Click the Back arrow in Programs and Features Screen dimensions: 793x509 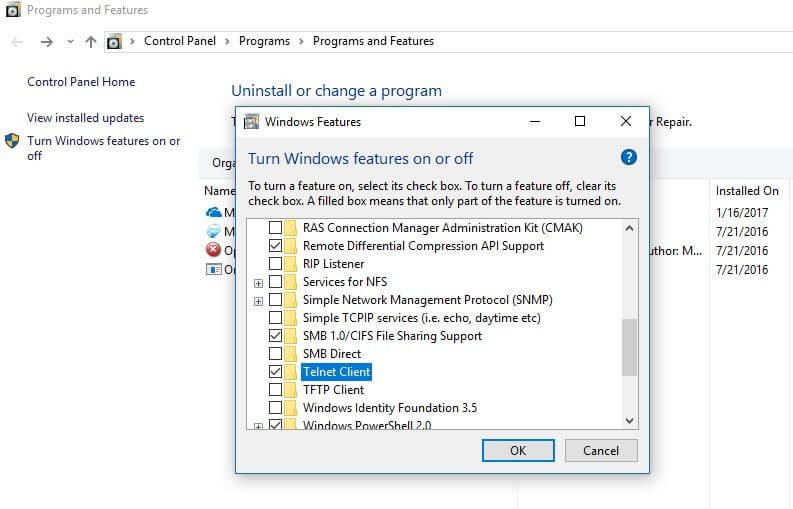[x=17, y=41]
